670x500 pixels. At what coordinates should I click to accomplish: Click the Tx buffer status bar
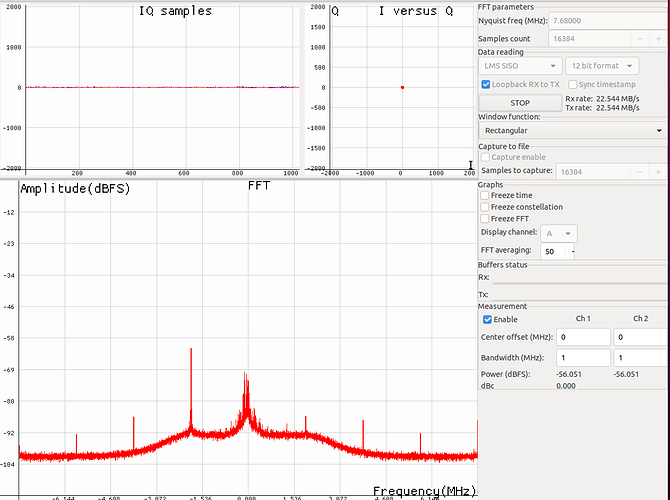tap(580, 300)
